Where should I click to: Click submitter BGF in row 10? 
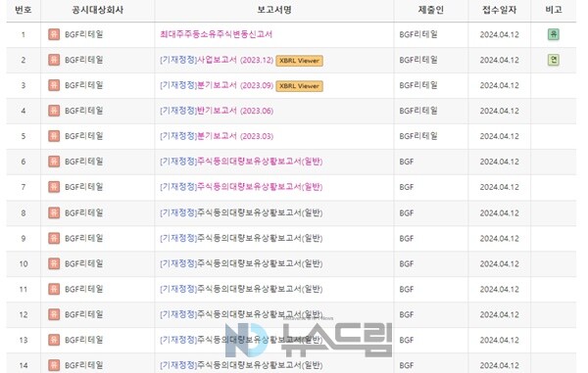[x=407, y=264]
